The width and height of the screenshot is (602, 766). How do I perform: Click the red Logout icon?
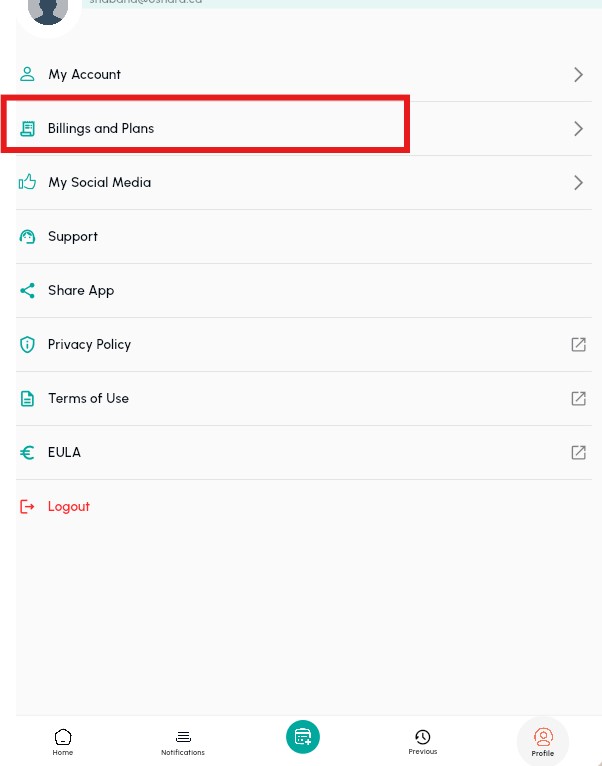pyautogui.click(x=28, y=507)
